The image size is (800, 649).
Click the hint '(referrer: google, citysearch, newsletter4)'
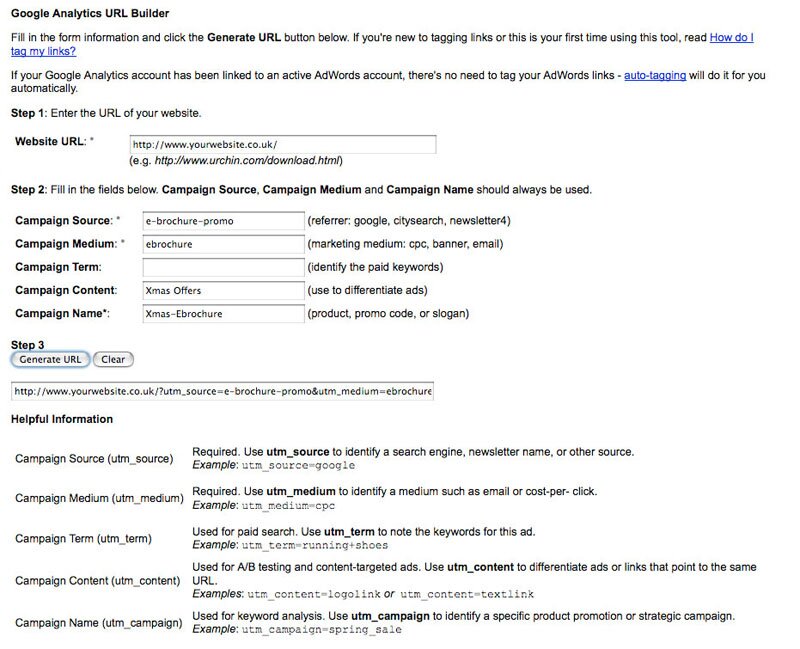point(409,221)
